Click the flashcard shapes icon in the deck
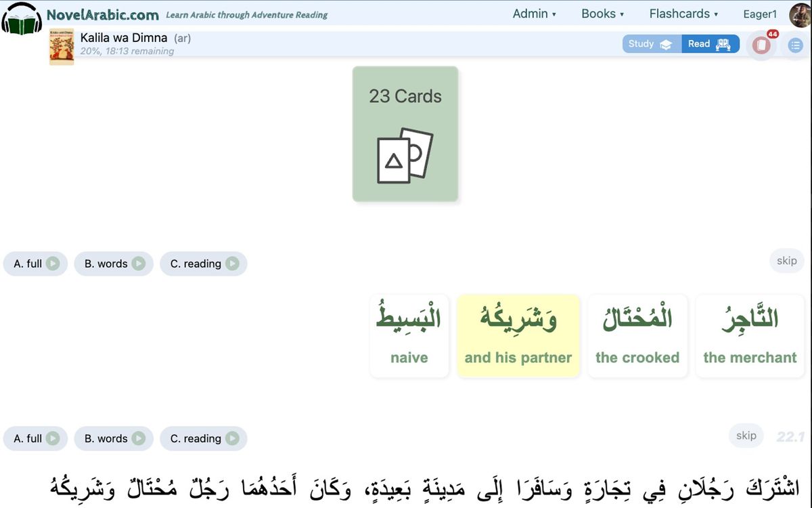Image resolution: width=812 pixels, height=508 pixels. (x=405, y=156)
